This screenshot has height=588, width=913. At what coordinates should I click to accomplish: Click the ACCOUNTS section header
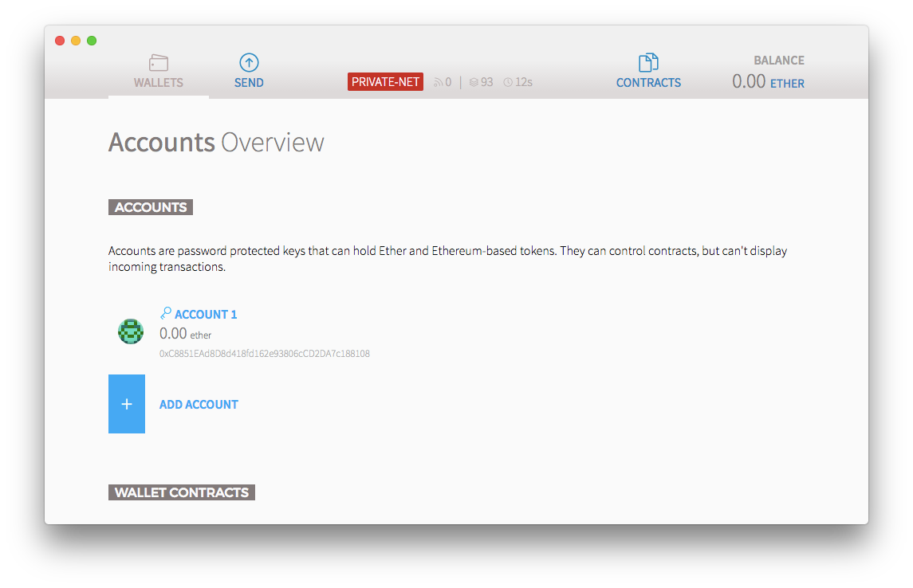click(x=150, y=206)
